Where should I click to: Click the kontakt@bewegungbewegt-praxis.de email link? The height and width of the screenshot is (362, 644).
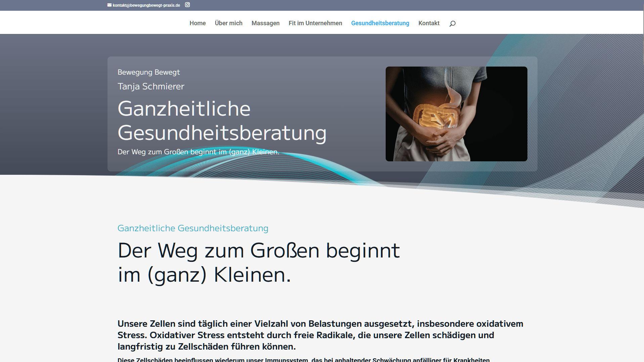pos(146,5)
